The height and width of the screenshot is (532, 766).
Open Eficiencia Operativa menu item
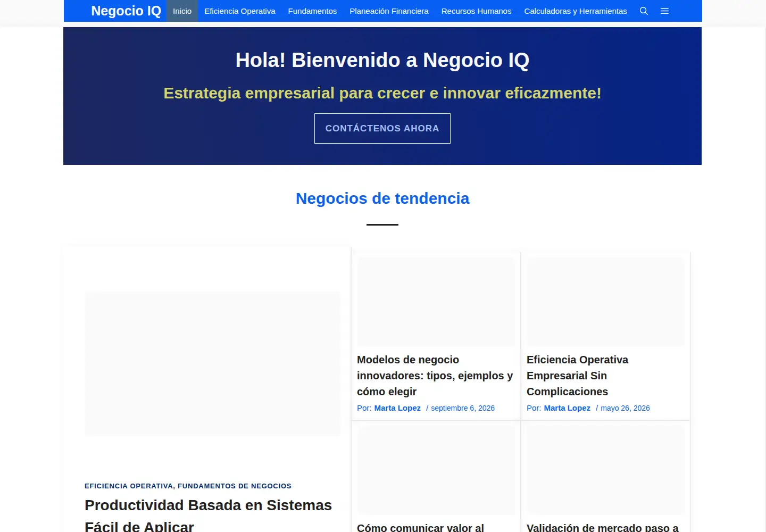coord(240,11)
